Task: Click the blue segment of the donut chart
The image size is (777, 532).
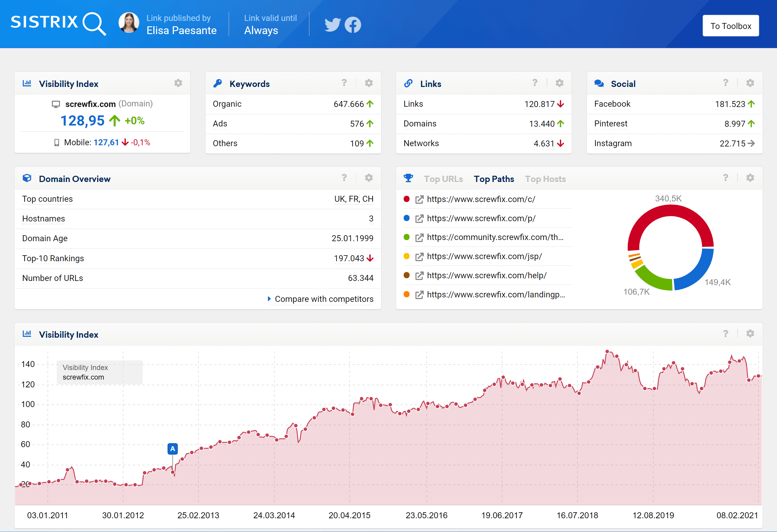Action: point(698,274)
